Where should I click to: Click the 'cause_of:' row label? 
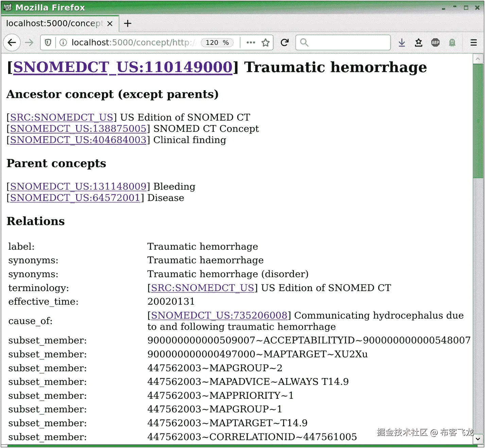tap(31, 321)
